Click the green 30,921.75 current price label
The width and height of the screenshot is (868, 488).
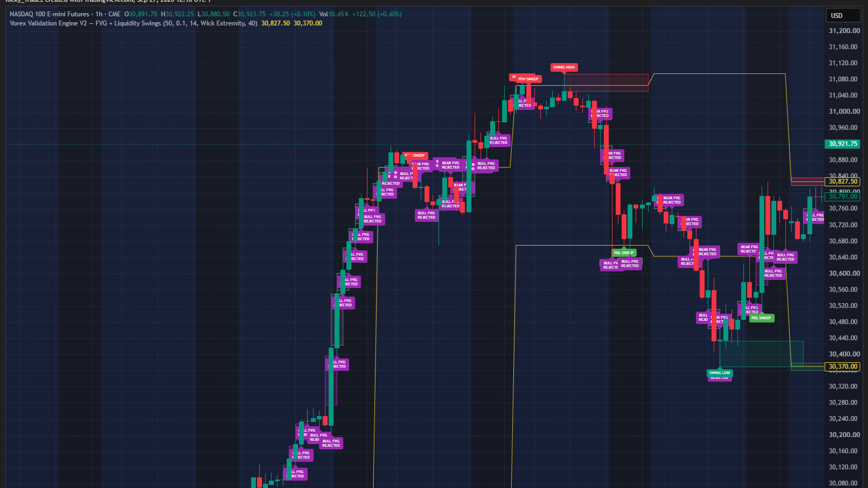click(x=843, y=144)
